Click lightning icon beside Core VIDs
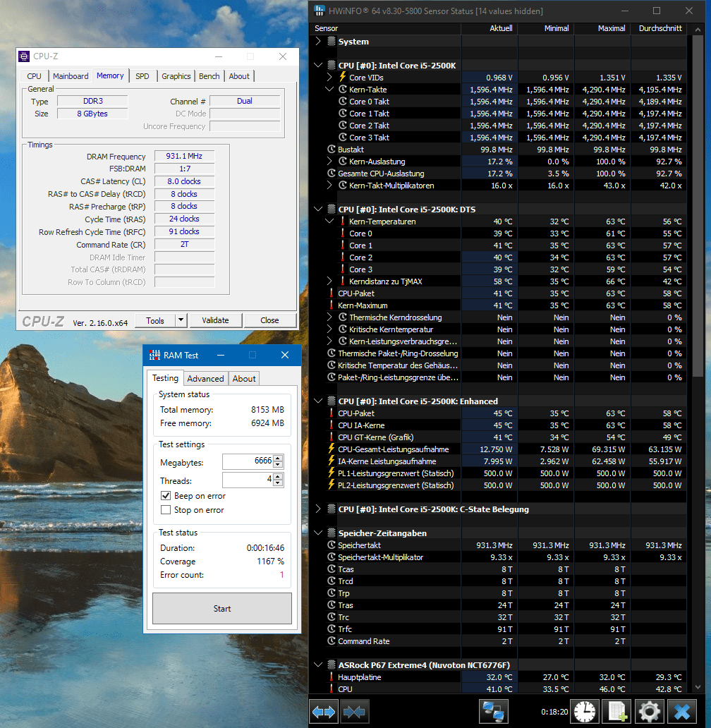 click(343, 77)
